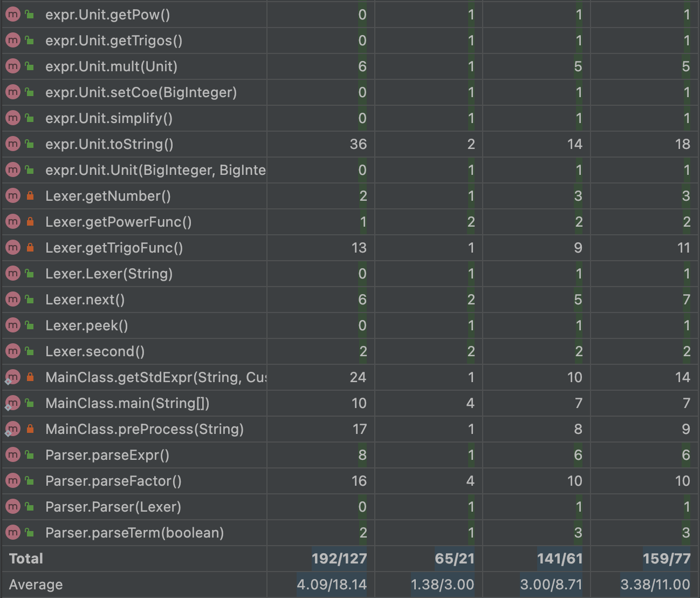Click method icon beside Lexer.second()
Image resolution: width=700 pixels, height=598 pixels.
(x=12, y=351)
